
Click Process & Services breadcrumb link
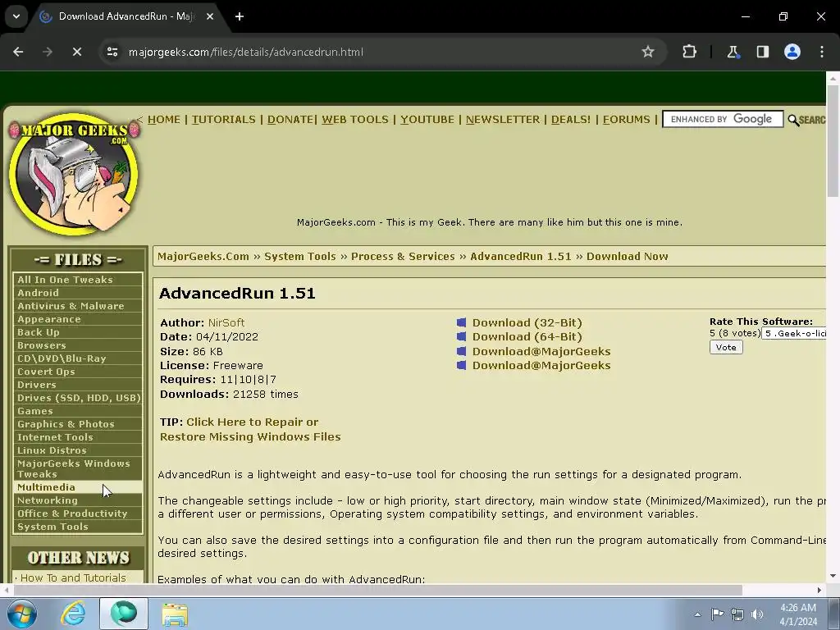tap(403, 256)
